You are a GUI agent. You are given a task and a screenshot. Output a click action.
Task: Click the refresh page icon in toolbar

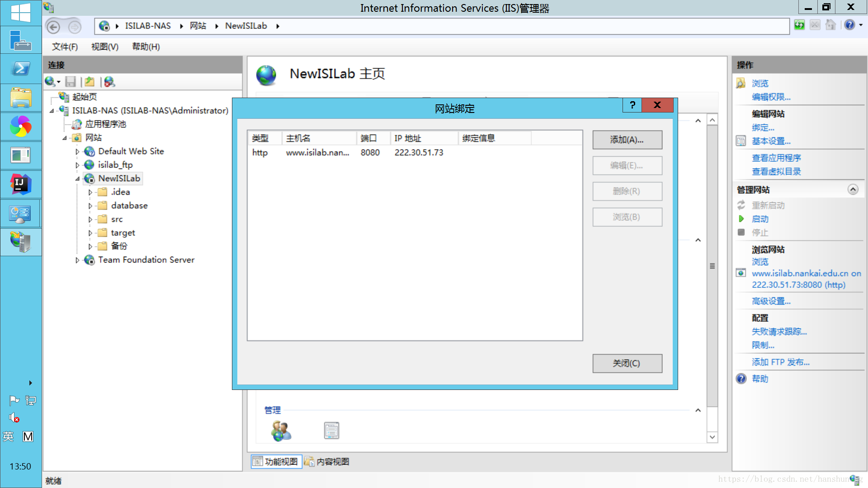click(799, 25)
